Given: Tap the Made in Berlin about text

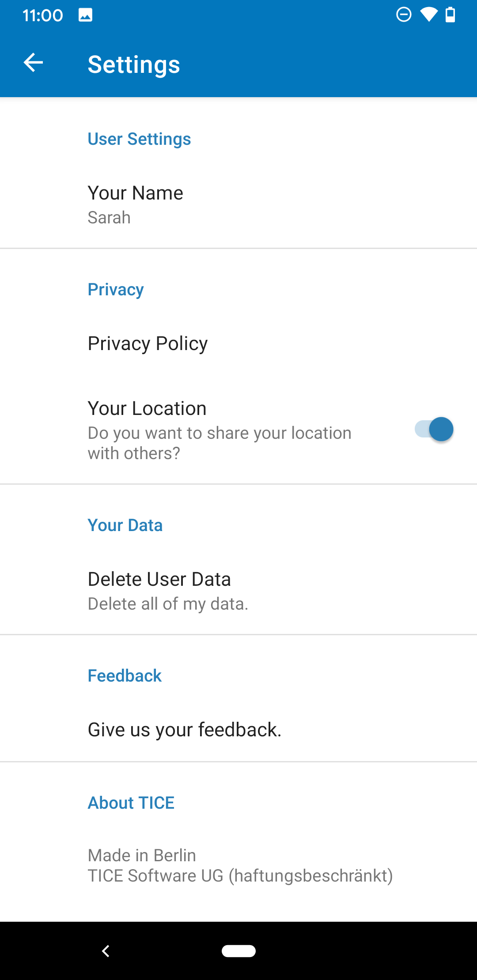Looking at the screenshot, I should [x=142, y=856].
